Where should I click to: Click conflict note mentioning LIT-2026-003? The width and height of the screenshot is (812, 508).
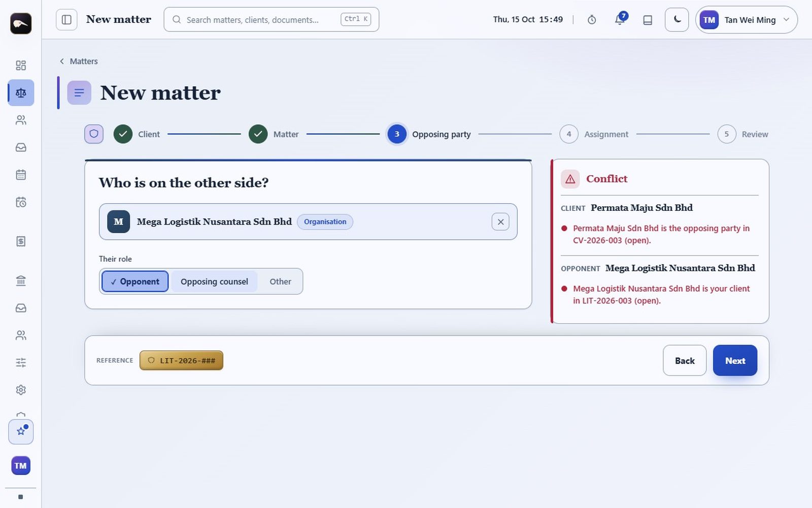(x=661, y=295)
